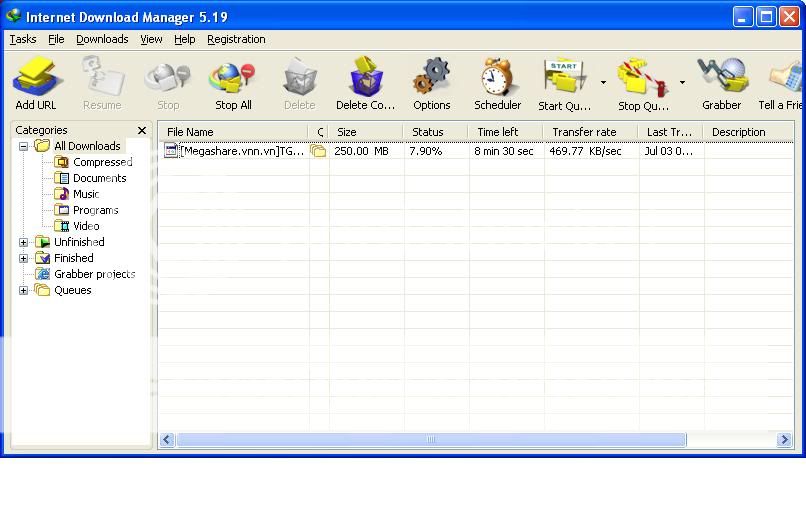Click the scrollbar left arrow
Image resolution: width=806 pixels, height=512 pixels.
tap(167, 440)
